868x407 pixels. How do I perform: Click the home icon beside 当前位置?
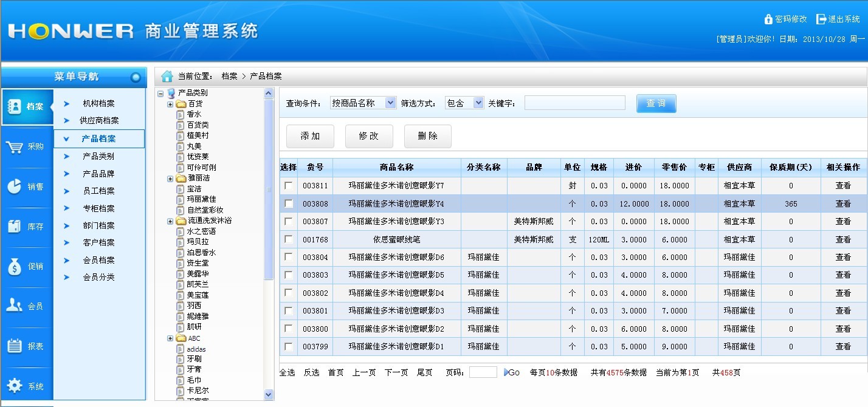point(167,76)
